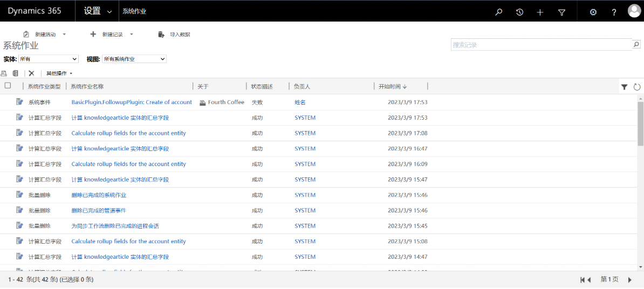Delete selected jobs with X icon
The height and width of the screenshot is (289, 644).
click(x=31, y=73)
